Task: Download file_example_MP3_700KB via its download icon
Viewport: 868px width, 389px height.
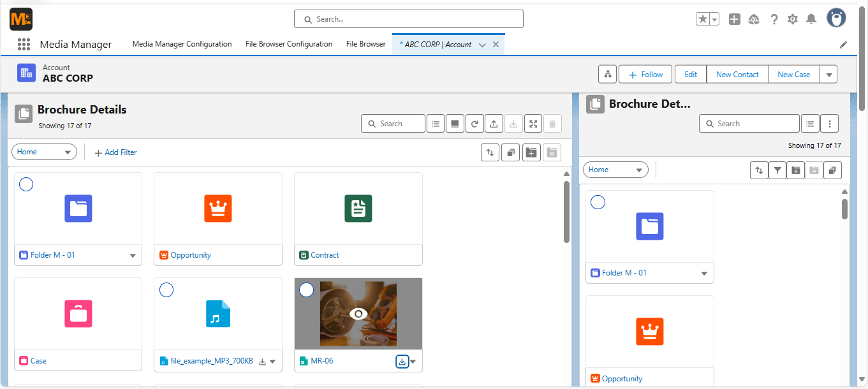Action: (x=262, y=362)
